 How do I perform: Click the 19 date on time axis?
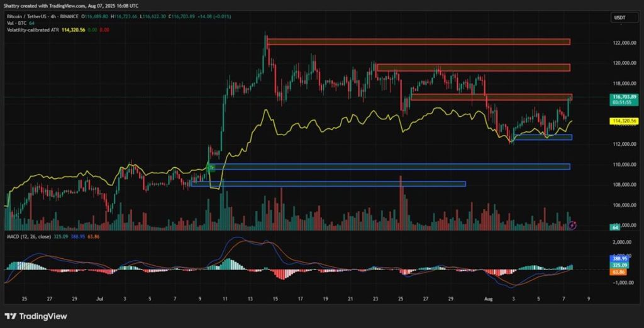point(325,299)
